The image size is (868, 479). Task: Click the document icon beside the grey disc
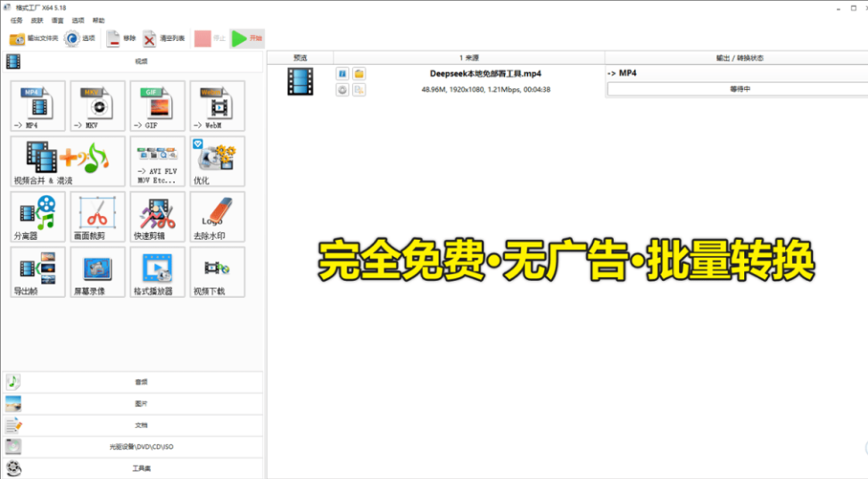click(359, 90)
